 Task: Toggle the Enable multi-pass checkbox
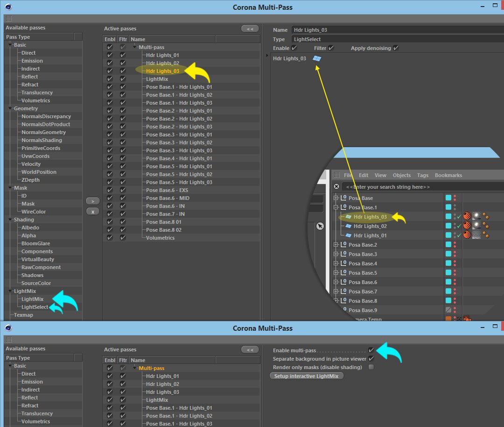(371, 350)
